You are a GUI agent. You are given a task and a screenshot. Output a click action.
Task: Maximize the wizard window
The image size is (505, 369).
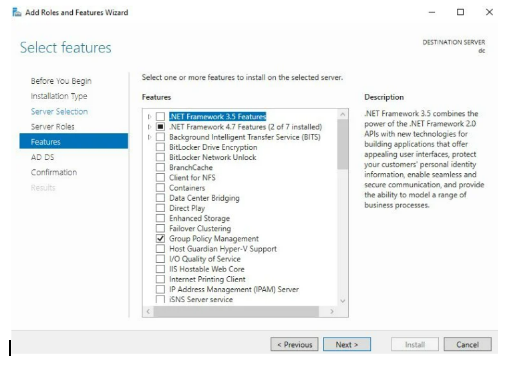pos(460,12)
